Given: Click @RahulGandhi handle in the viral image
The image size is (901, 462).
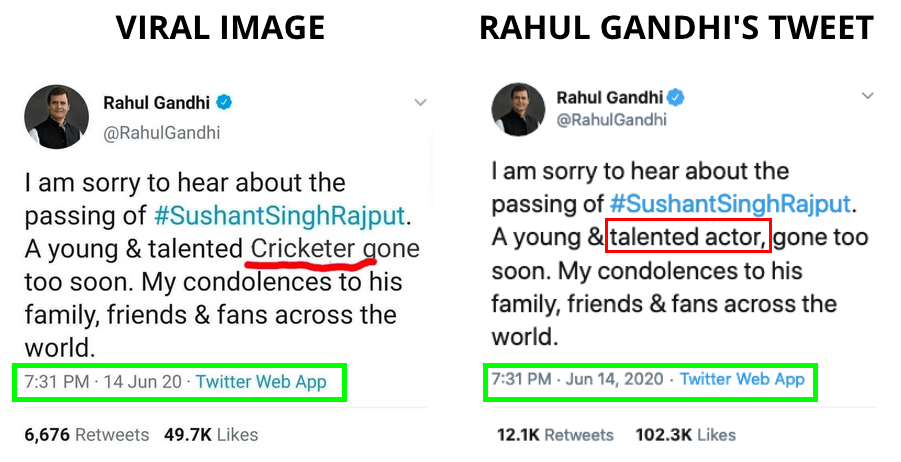Looking at the screenshot, I should click(x=161, y=133).
